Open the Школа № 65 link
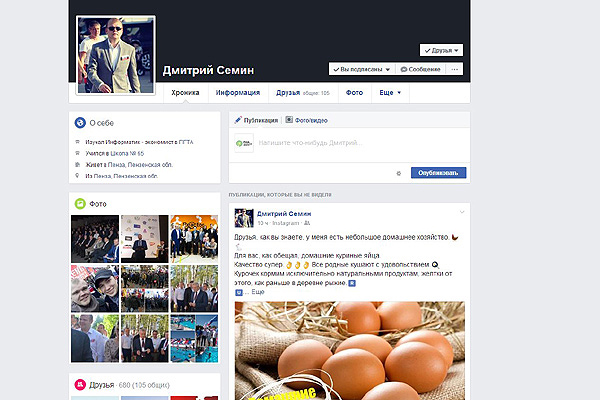600x400 pixels. pyautogui.click(x=127, y=153)
